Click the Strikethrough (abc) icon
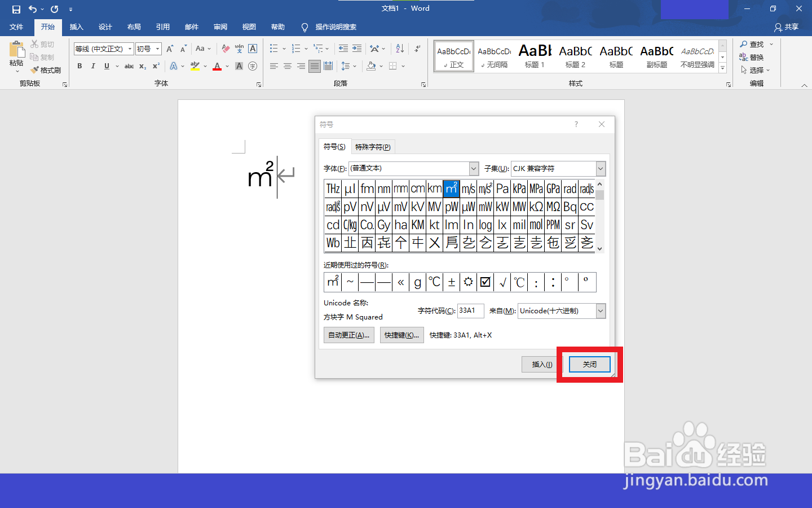Viewport: 812px width, 508px height. pos(129,66)
